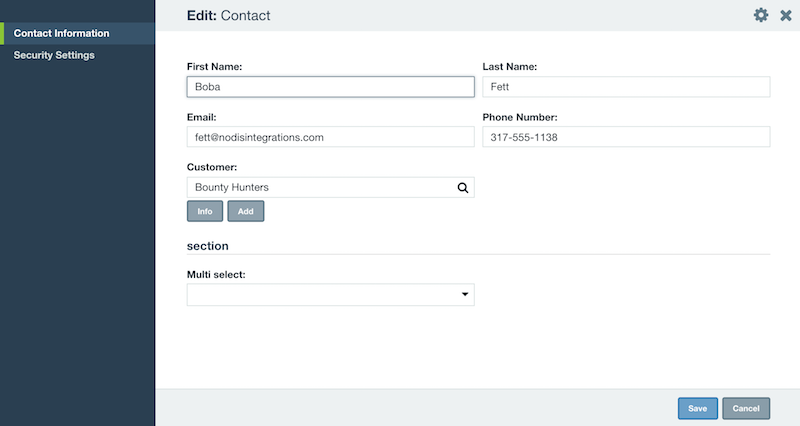800x426 pixels.
Task: Open the gear settings icon
Action: point(761,15)
